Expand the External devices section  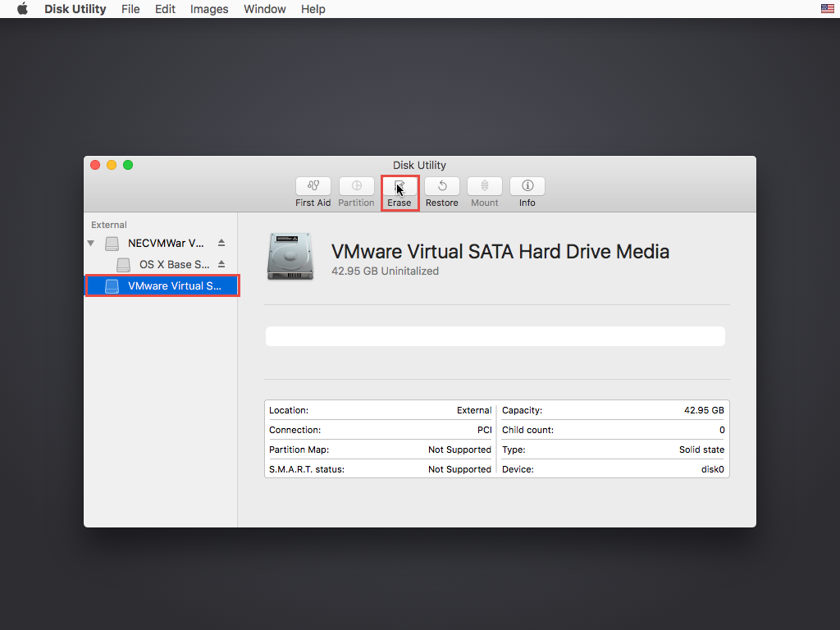click(x=108, y=224)
